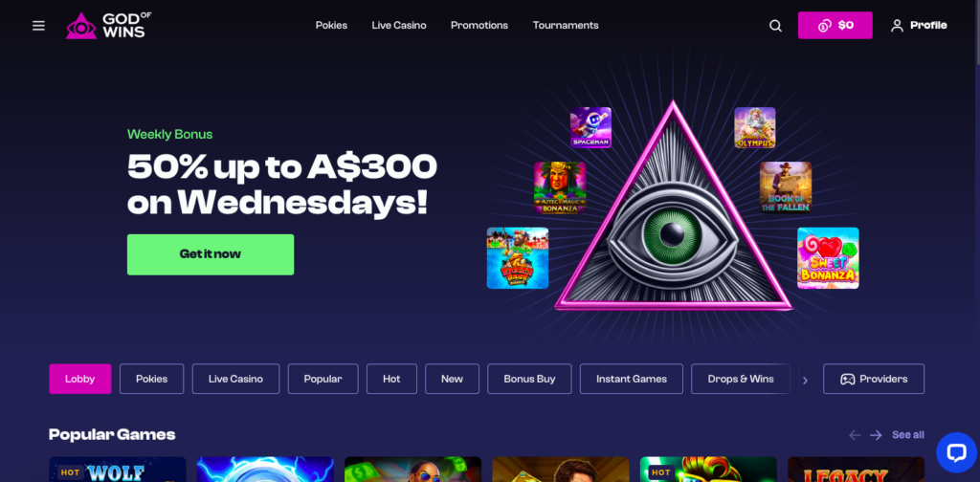This screenshot has width=980, height=482.
Task: Switch to the Bonus Buy tab
Action: tap(529, 379)
